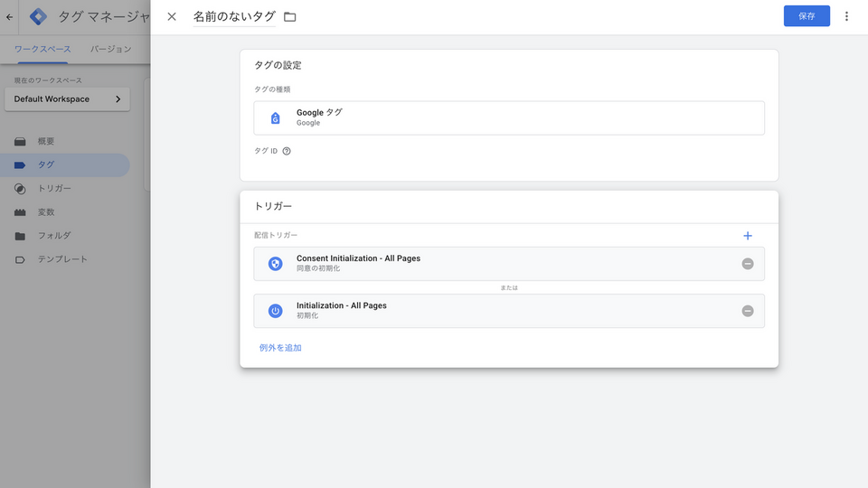This screenshot has height=488, width=868.
Task: Click the Google タグ type icon
Action: pyautogui.click(x=276, y=117)
